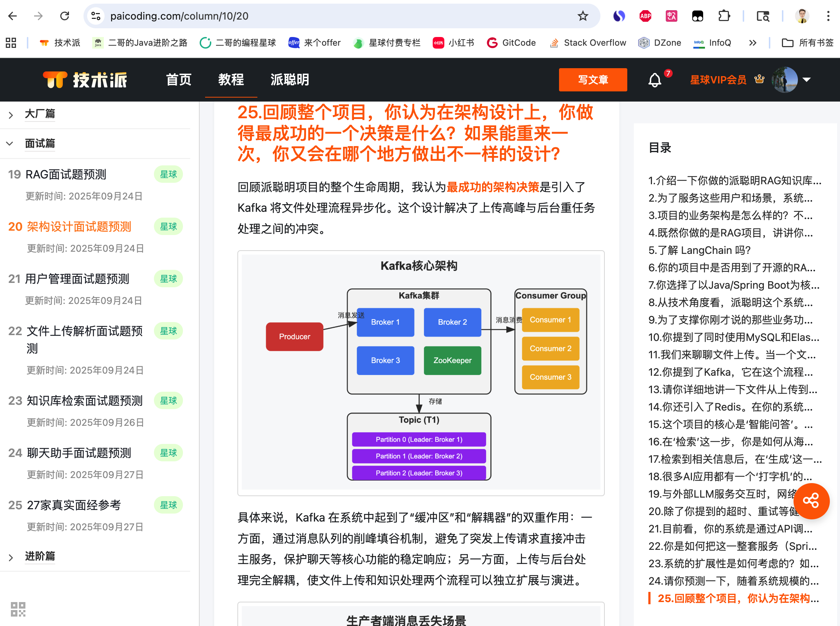840x626 pixels.
Task: Open Chrome three-dot menu
Action: coord(828,16)
